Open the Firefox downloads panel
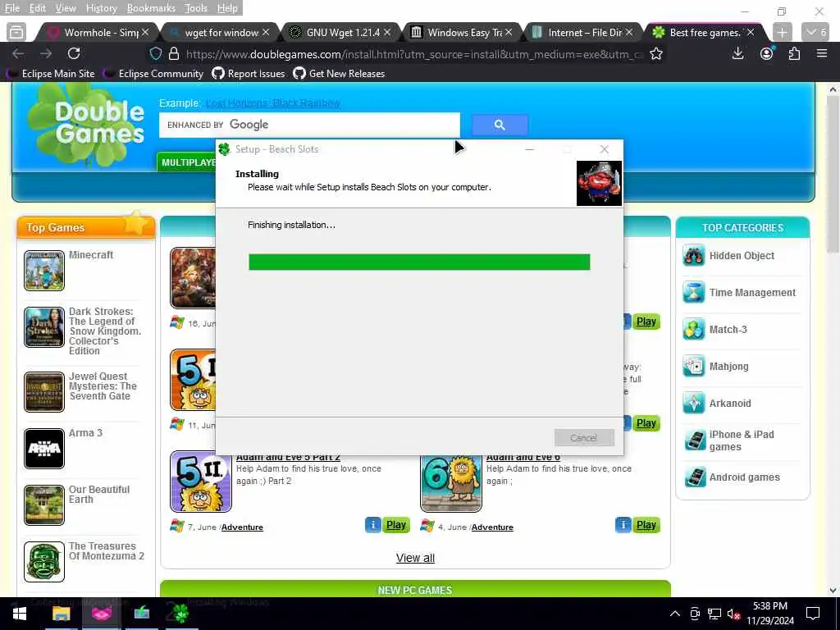 click(737, 53)
